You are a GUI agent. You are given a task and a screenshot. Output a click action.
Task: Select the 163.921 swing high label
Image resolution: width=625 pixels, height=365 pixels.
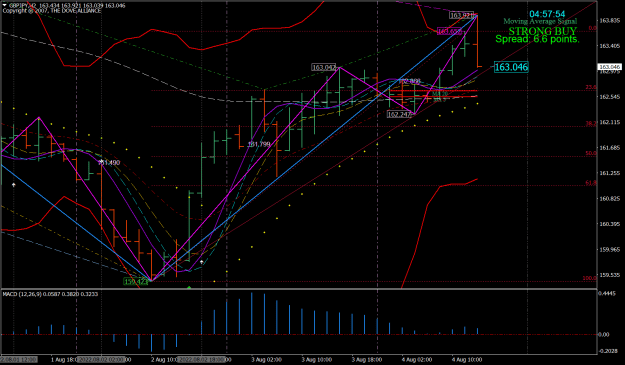pos(461,16)
